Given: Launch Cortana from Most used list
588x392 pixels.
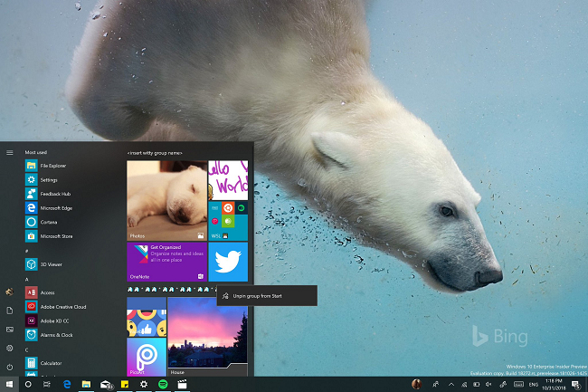Looking at the screenshot, I should 48,222.
